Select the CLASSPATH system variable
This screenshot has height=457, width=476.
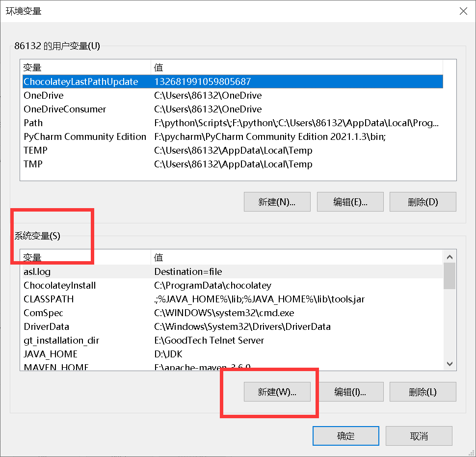click(233, 299)
